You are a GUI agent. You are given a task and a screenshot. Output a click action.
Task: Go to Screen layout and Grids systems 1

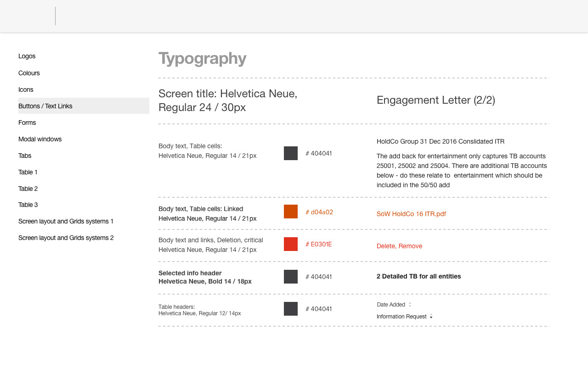66,221
